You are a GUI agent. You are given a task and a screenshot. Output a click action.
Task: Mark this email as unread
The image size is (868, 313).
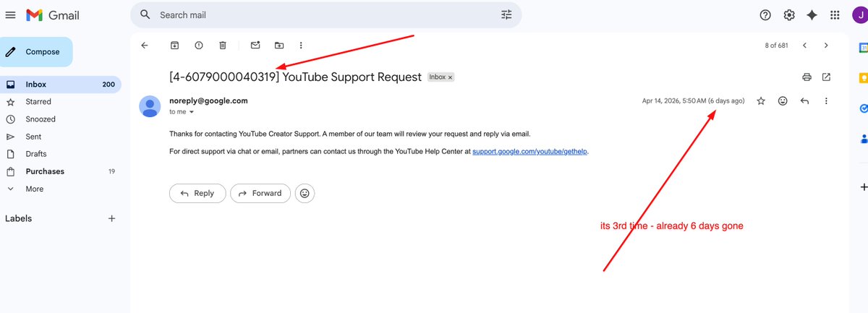[255, 45]
